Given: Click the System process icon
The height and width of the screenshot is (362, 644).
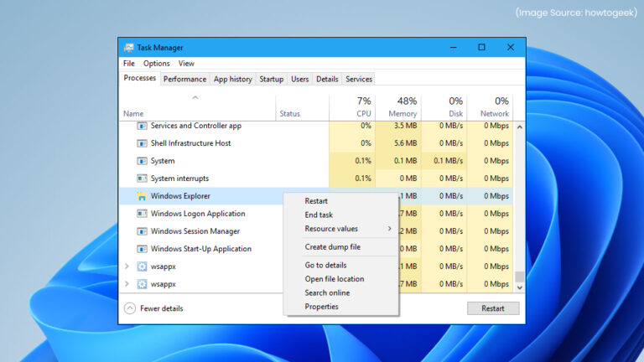Looking at the screenshot, I should pos(142,161).
